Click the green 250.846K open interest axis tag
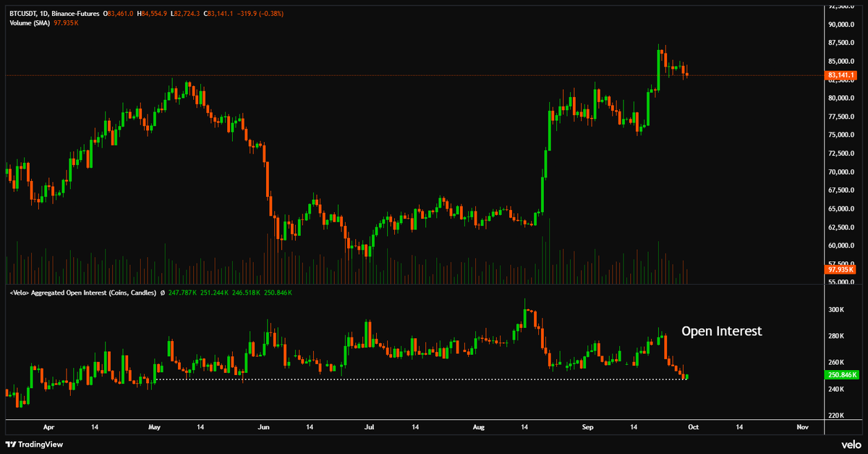 pos(841,375)
